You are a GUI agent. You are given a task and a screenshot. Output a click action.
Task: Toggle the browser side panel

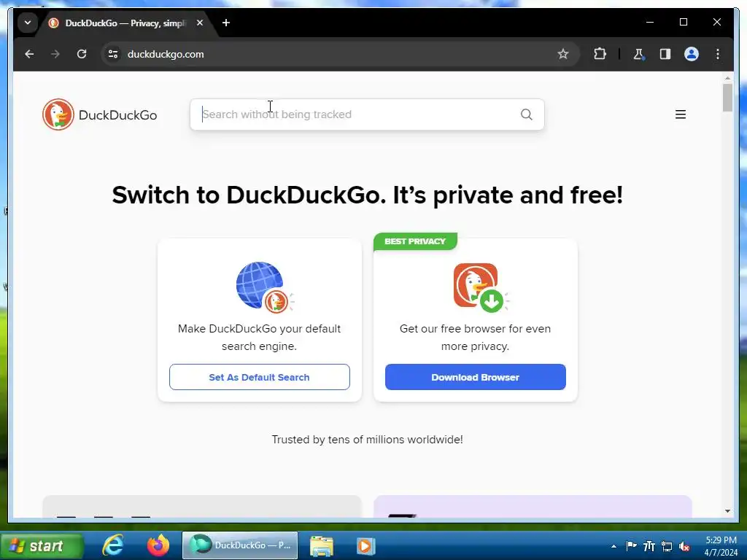click(x=665, y=54)
